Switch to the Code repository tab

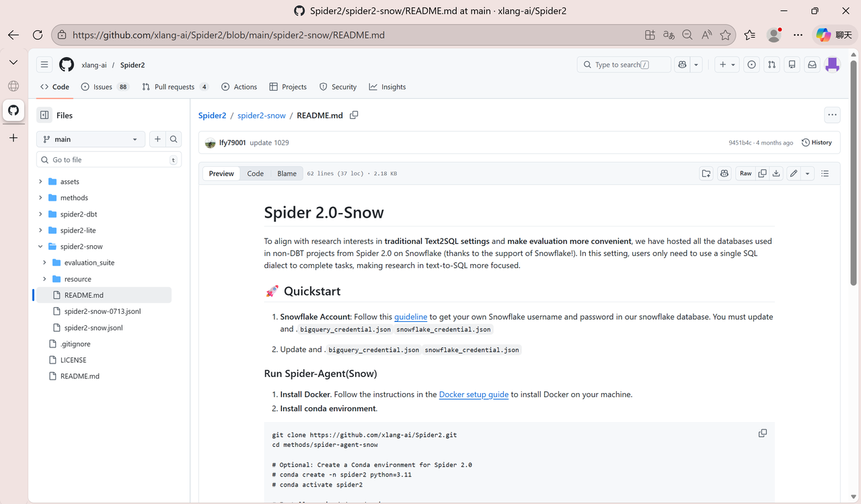click(54, 87)
